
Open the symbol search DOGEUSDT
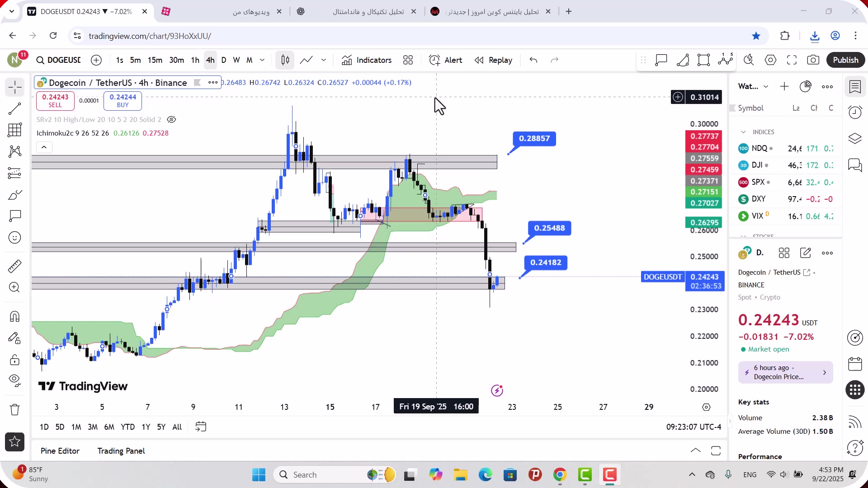[59, 60]
